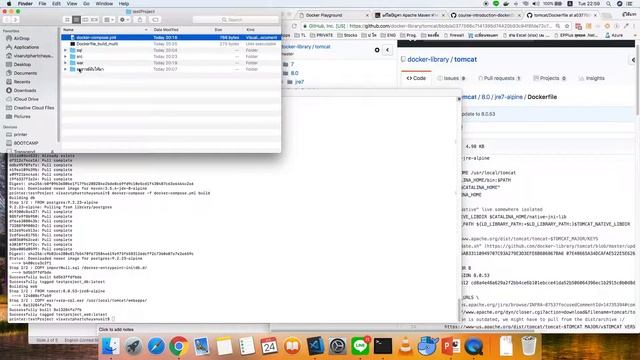The height and width of the screenshot is (360, 640).
Task: Open LINE messenger from the Dock
Action: click(x=360, y=346)
